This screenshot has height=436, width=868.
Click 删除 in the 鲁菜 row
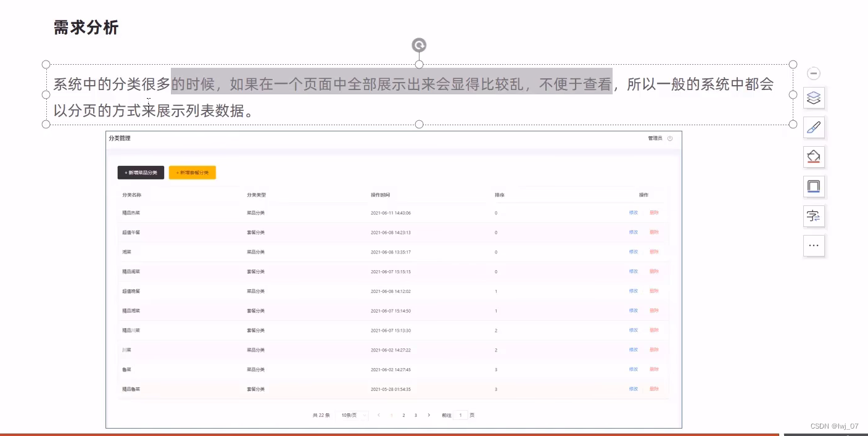[654, 369]
